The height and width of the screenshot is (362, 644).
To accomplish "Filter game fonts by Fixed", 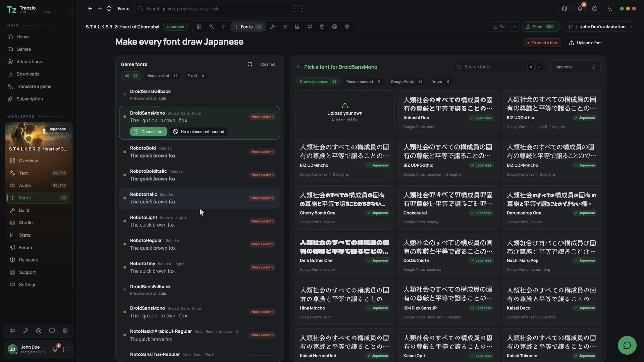I will pos(196,76).
